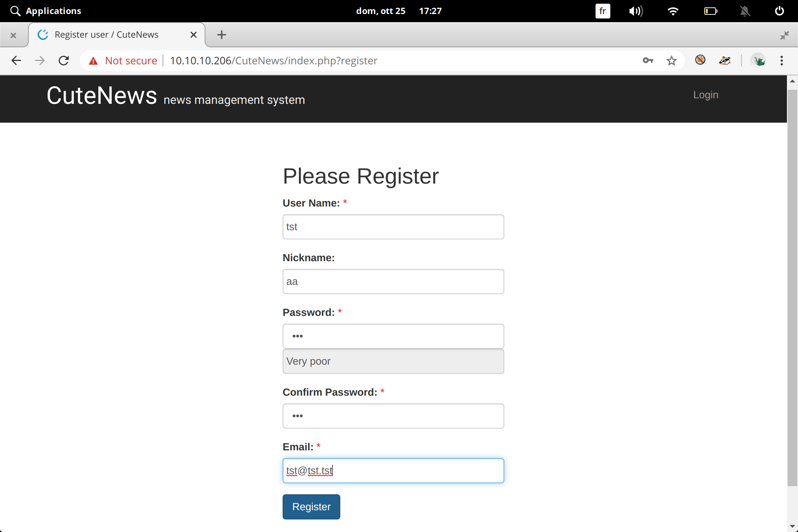The height and width of the screenshot is (532, 798).
Task: Open the volume indicator in top bar
Action: [x=636, y=11]
